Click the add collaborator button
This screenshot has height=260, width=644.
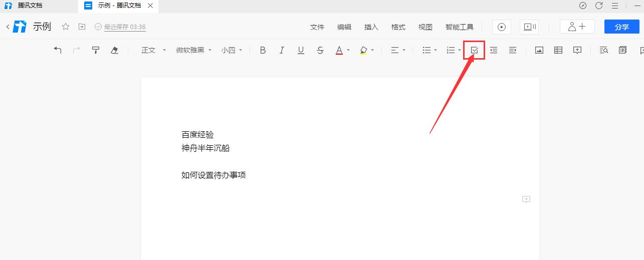pyautogui.click(x=577, y=27)
